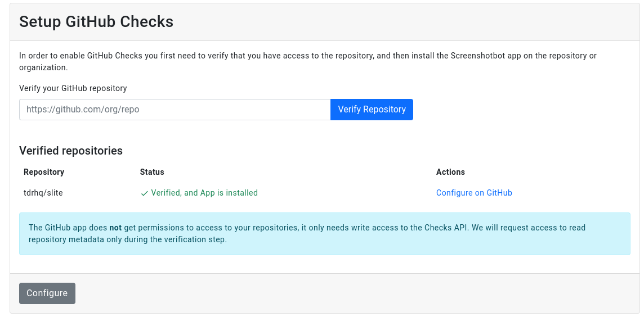
Task: Click the Repository column header
Action: (44, 172)
